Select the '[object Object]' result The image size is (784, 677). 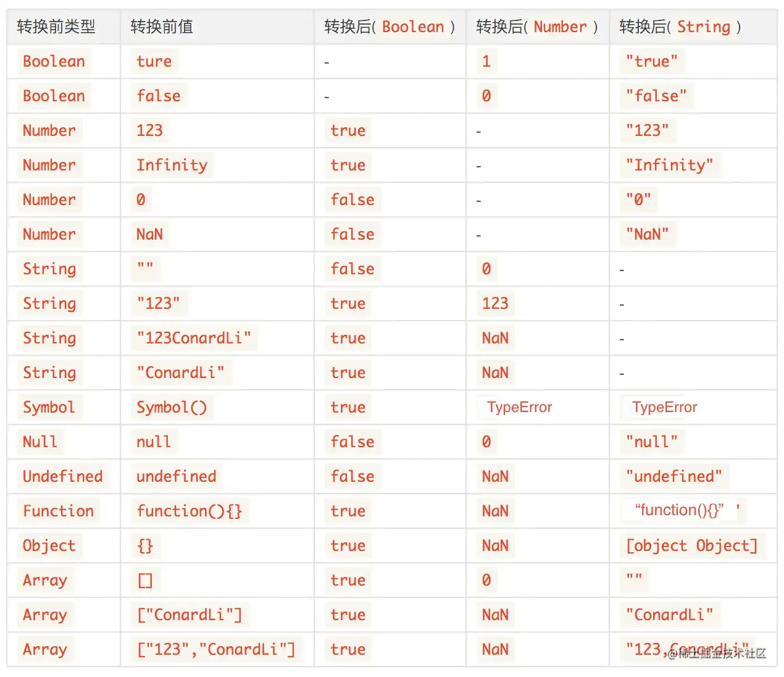[x=691, y=545]
